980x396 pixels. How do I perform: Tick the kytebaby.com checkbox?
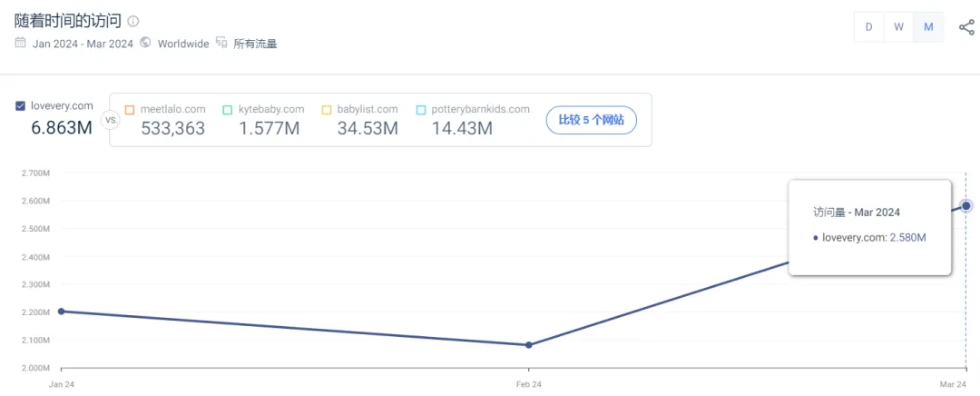[x=228, y=110]
